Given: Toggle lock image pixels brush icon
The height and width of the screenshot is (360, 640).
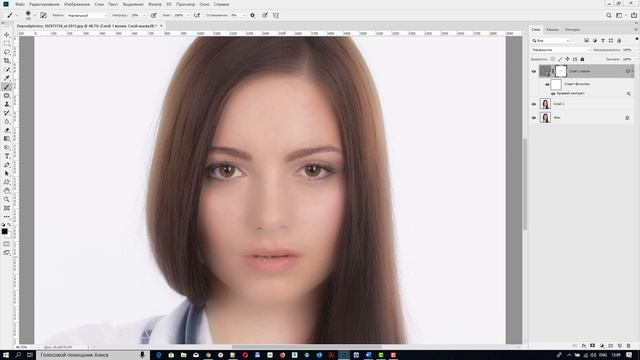Looking at the screenshot, I should point(560,59).
